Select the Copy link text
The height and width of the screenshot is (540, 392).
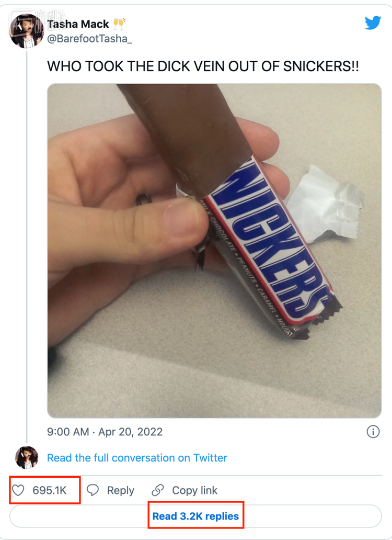point(194,490)
